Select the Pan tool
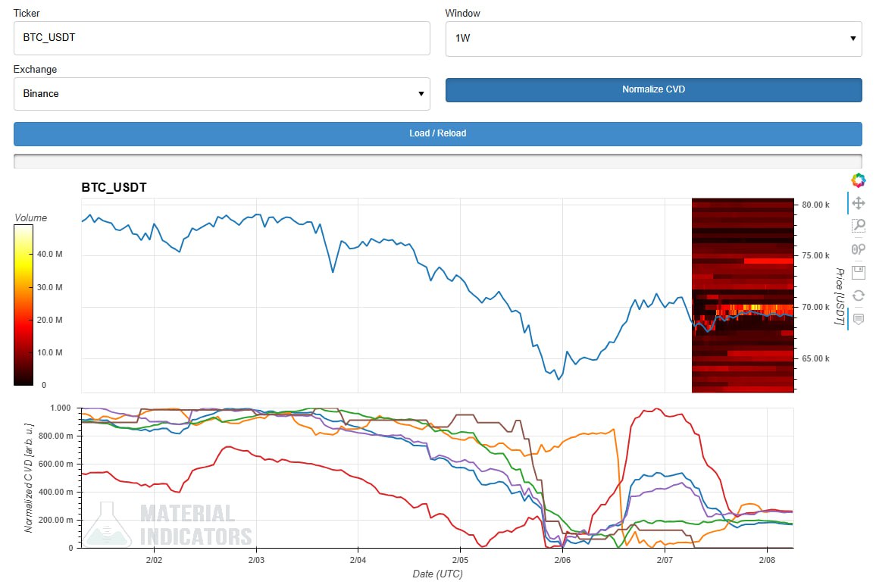Screen dimensions: 876x588 (x=858, y=203)
